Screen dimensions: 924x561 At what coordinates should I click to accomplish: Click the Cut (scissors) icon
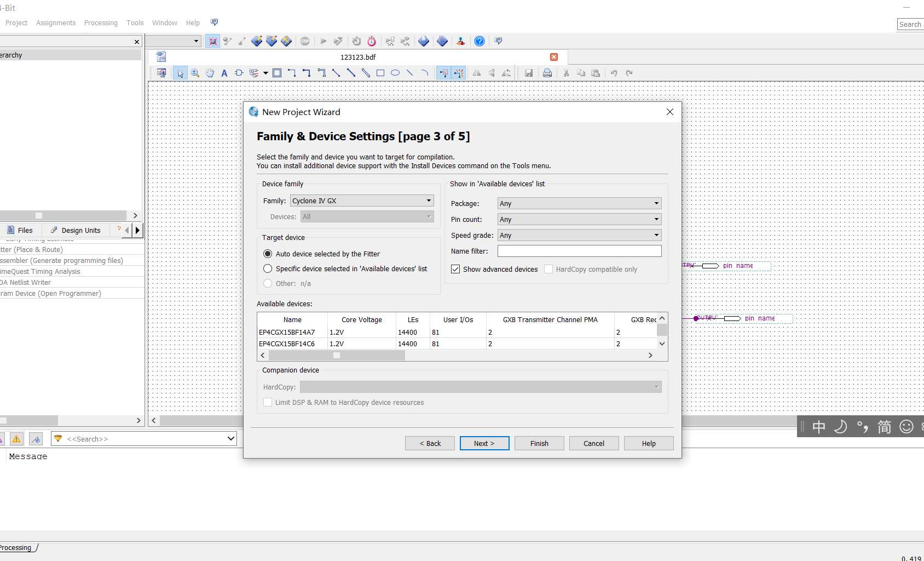(x=566, y=73)
